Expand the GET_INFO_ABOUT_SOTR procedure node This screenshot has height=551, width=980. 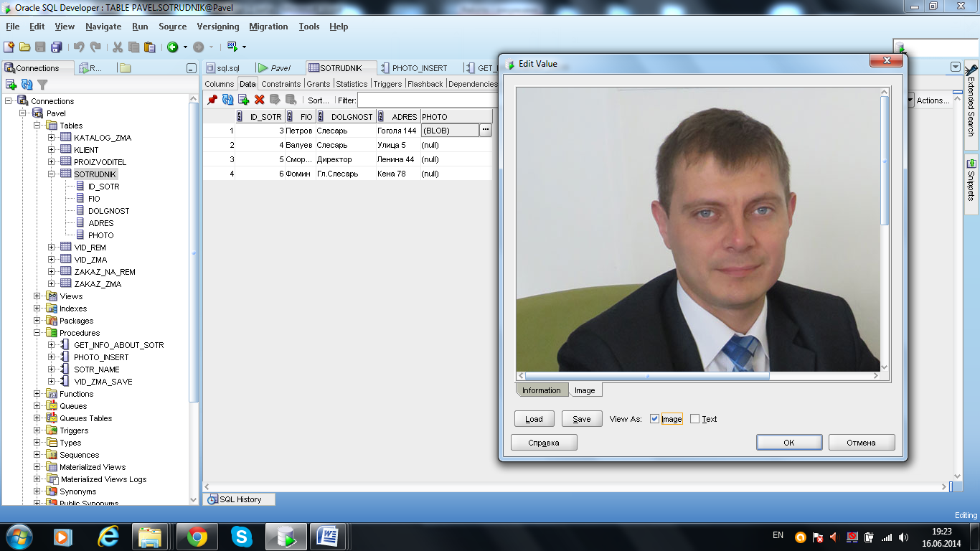click(x=51, y=345)
